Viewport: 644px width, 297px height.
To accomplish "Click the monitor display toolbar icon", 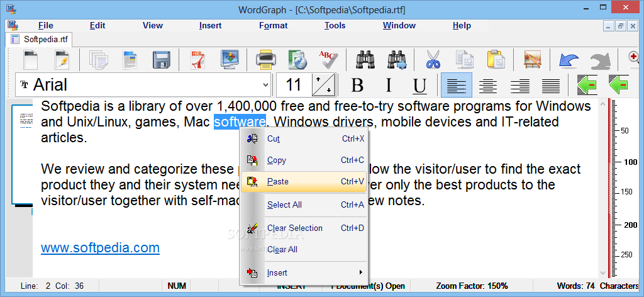I will click(x=230, y=60).
